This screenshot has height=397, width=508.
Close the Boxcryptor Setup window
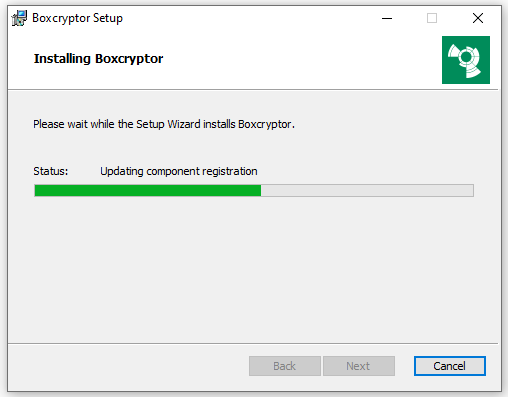point(478,18)
